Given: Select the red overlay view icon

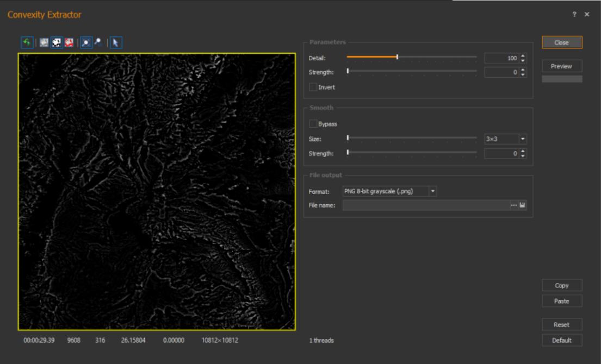Looking at the screenshot, I should pyautogui.click(x=69, y=42).
